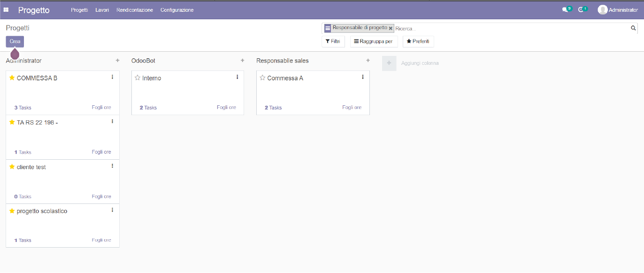Click the Crea button

pos(15,41)
